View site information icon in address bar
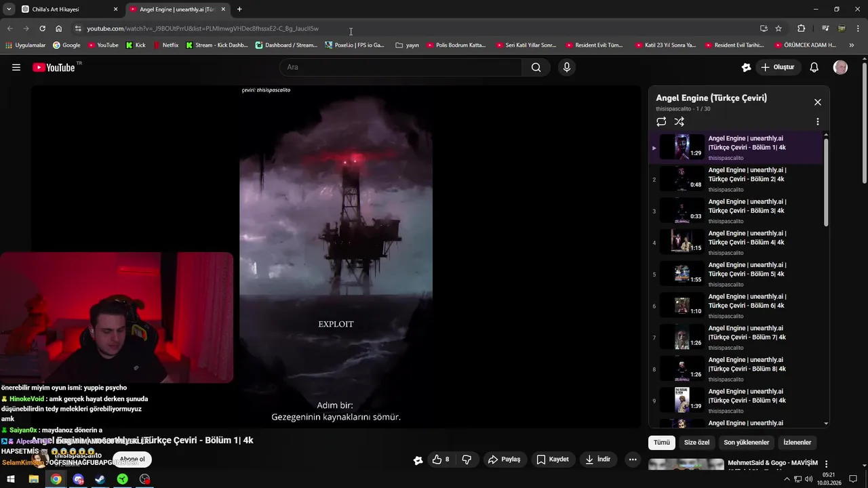The image size is (868, 488). (x=78, y=28)
